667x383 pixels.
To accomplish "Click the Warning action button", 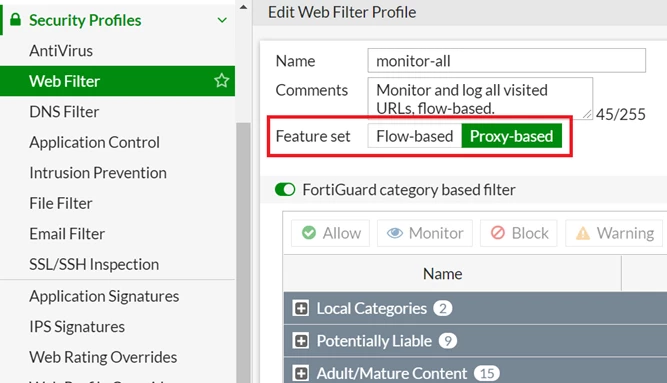I will 614,233.
